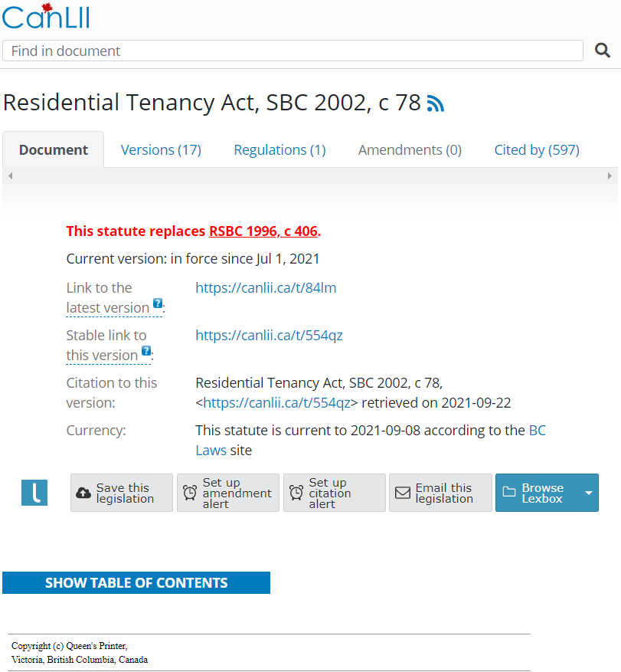Follow the latest version link 84lm
Image resolution: width=621 pixels, height=672 pixels.
pyautogui.click(x=266, y=288)
